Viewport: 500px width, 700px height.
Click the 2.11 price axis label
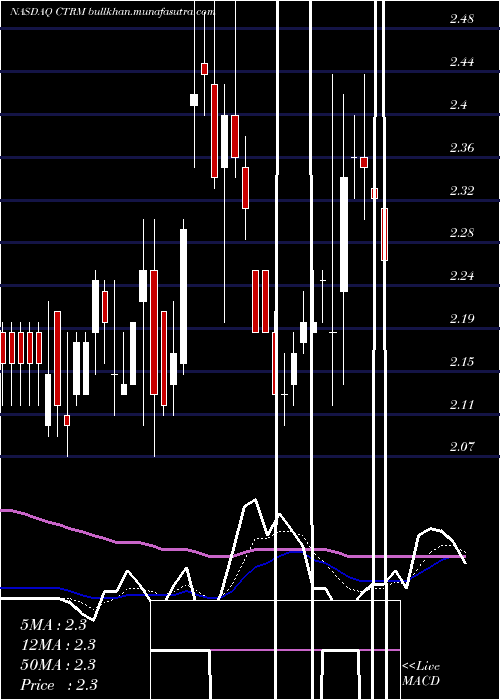[462, 404]
